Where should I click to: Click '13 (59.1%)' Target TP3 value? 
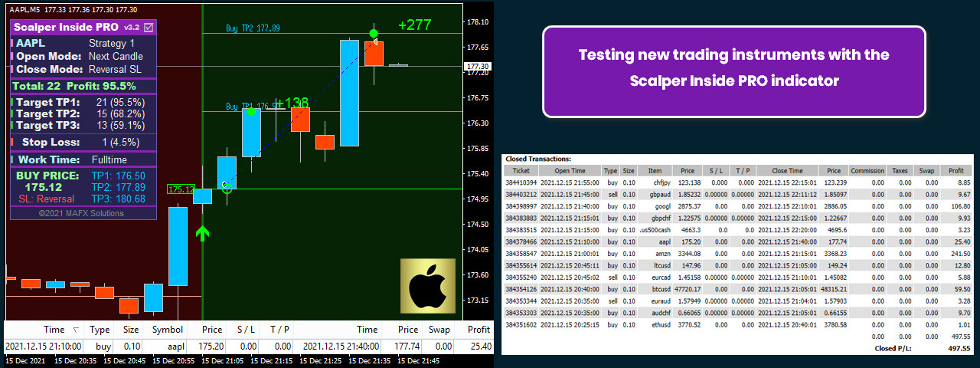tap(121, 125)
